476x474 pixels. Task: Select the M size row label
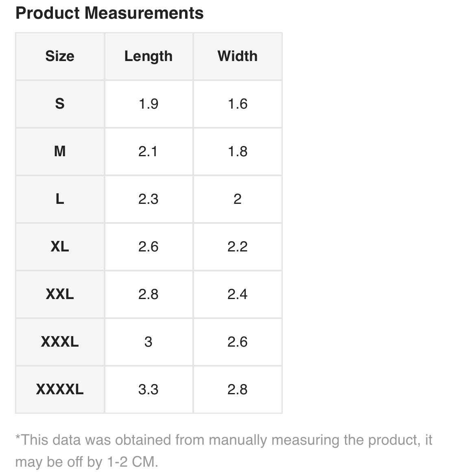[60, 151]
